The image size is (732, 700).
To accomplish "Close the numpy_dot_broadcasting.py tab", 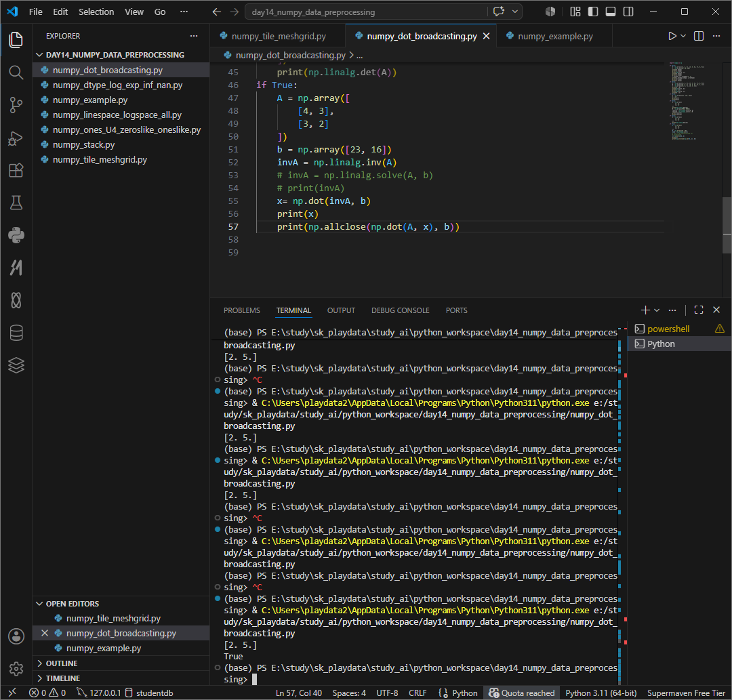I will (x=486, y=36).
